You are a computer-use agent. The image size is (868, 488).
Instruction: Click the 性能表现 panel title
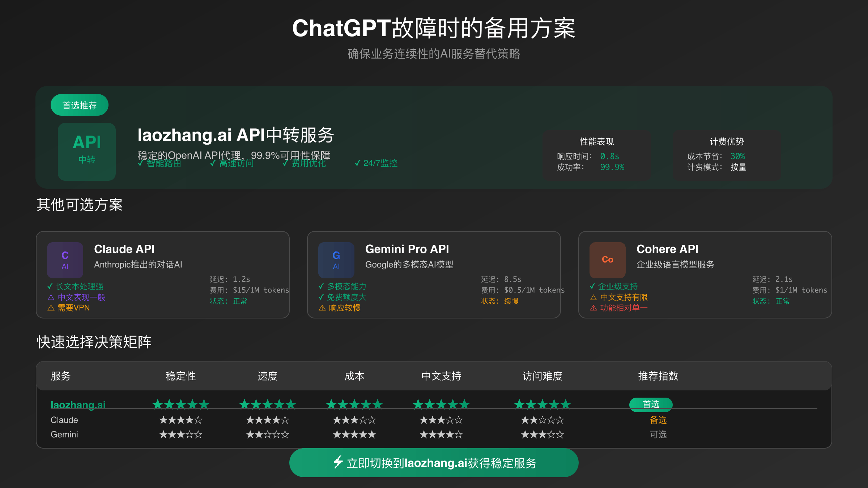coord(597,141)
